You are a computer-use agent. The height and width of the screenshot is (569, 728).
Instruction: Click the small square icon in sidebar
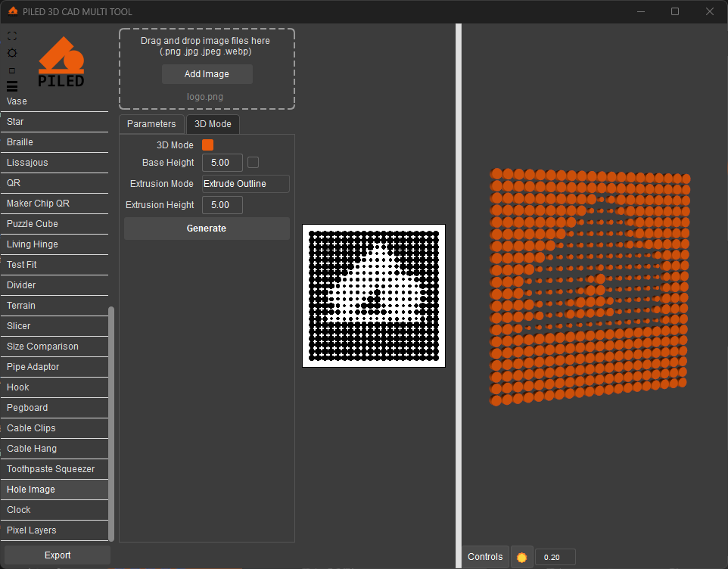12,70
